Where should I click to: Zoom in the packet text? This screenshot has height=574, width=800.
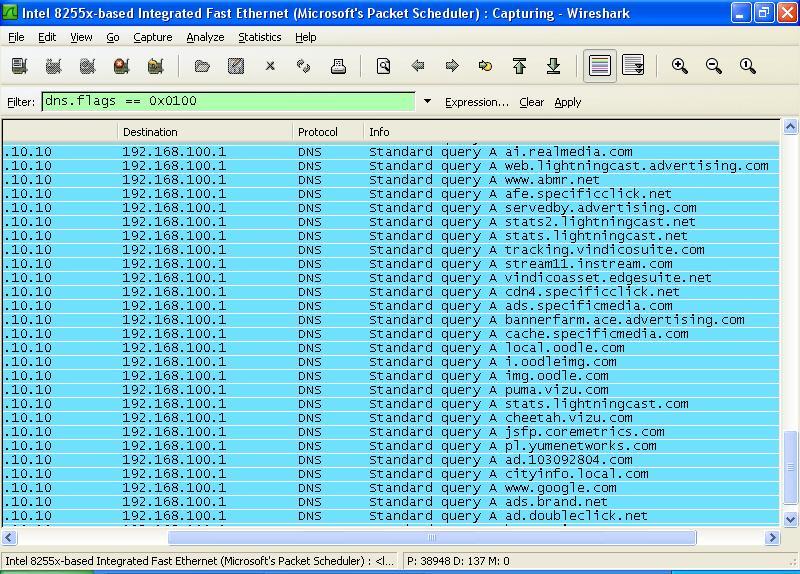tap(680, 66)
